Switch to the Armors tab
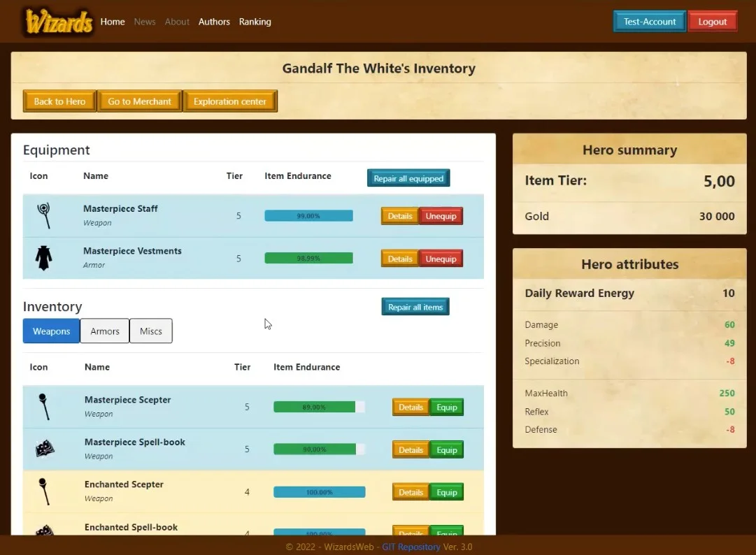The width and height of the screenshot is (756, 555). pyautogui.click(x=105, y=331)
